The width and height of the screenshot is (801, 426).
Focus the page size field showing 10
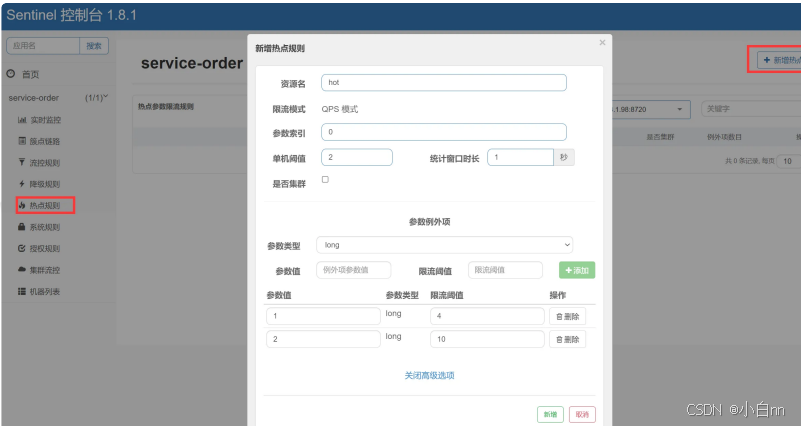point(789,161)
